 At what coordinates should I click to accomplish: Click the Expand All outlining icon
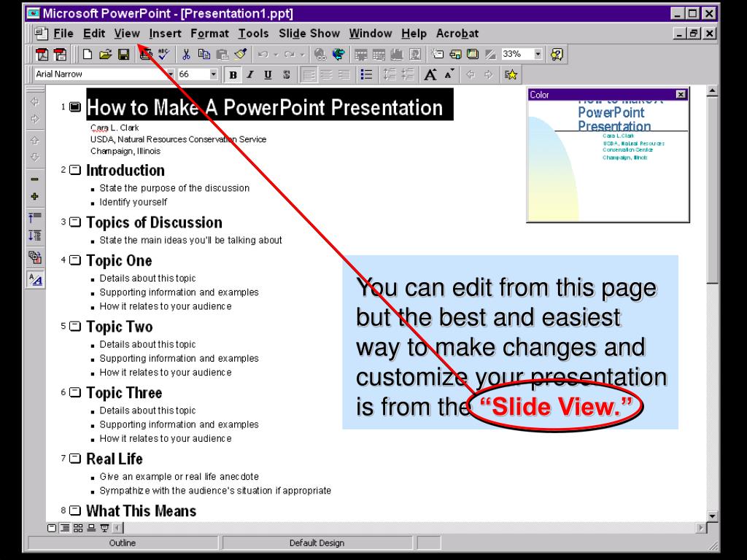coord(35,236)
